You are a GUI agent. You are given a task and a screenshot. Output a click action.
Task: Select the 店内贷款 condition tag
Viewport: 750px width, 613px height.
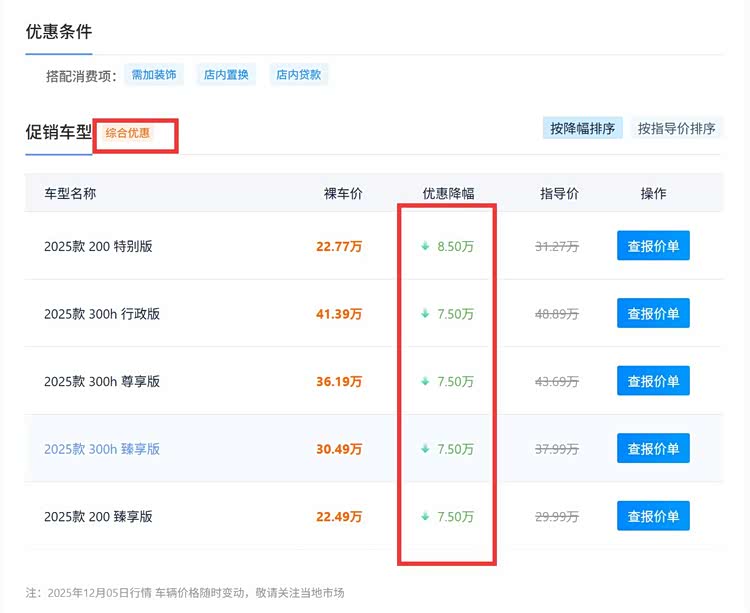click(299, 75)
